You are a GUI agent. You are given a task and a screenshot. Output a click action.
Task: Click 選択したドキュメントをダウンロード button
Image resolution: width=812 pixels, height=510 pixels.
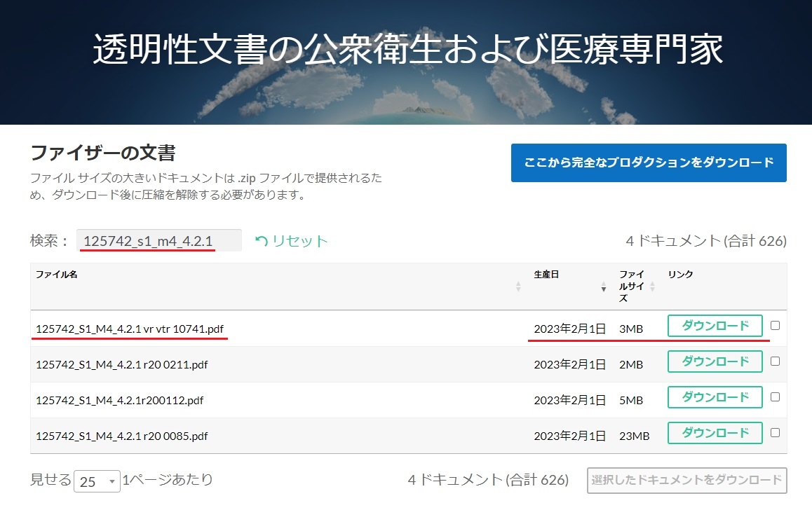click(x=686, y=481)
